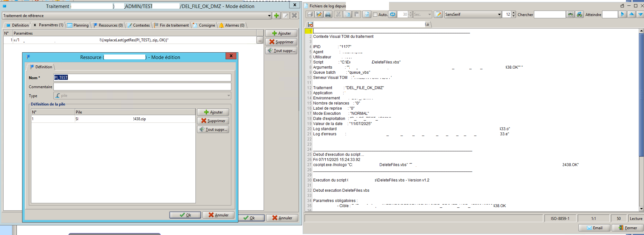Viewport: 644px width, 235px height.
Task: Click the Commentaire input field
Action: 142,87
